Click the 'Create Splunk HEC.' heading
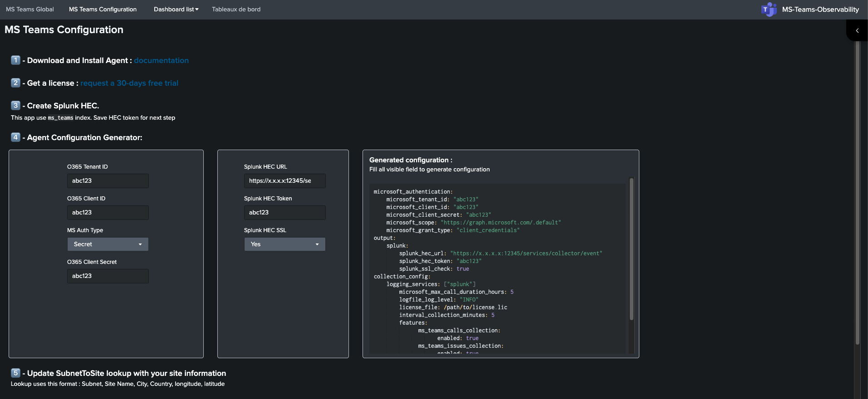Image resolution: width=868 pixels, height=399 pixels. [63, 106]
